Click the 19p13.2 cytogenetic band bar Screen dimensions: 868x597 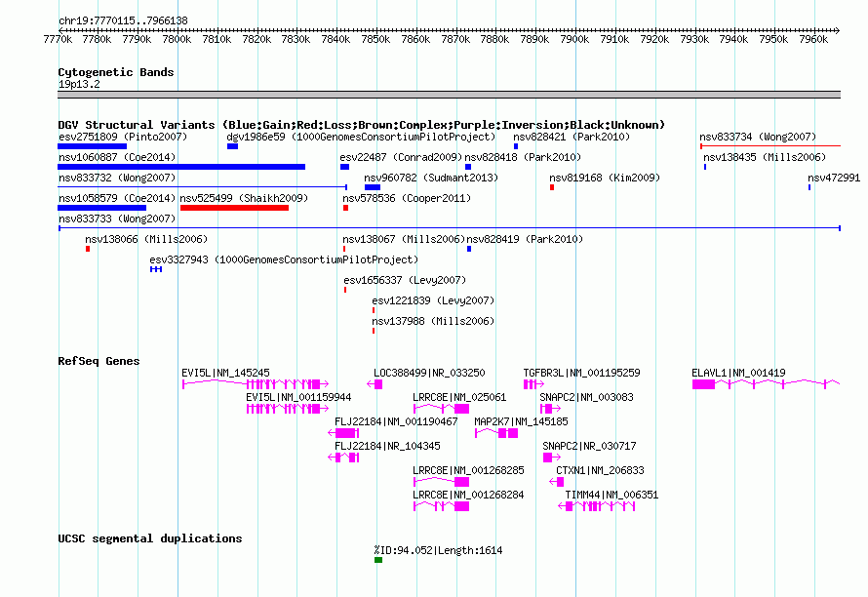pyautogui.click(x=449, y=95)
